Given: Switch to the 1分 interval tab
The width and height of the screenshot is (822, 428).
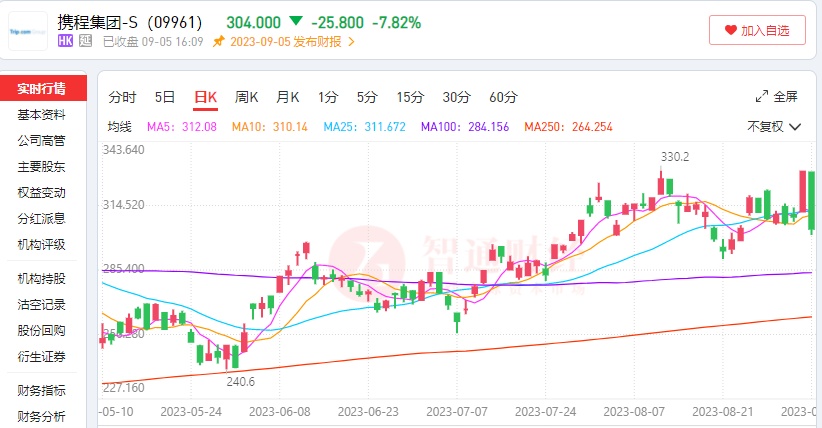Looking at the screenshot, I should pyautogui.click(x=328, y=97).
